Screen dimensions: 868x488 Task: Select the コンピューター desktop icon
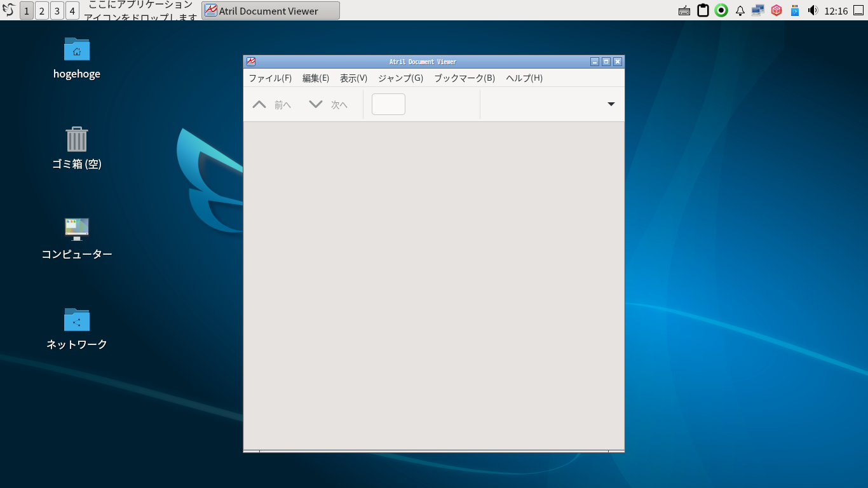click(x=77, y=229)
